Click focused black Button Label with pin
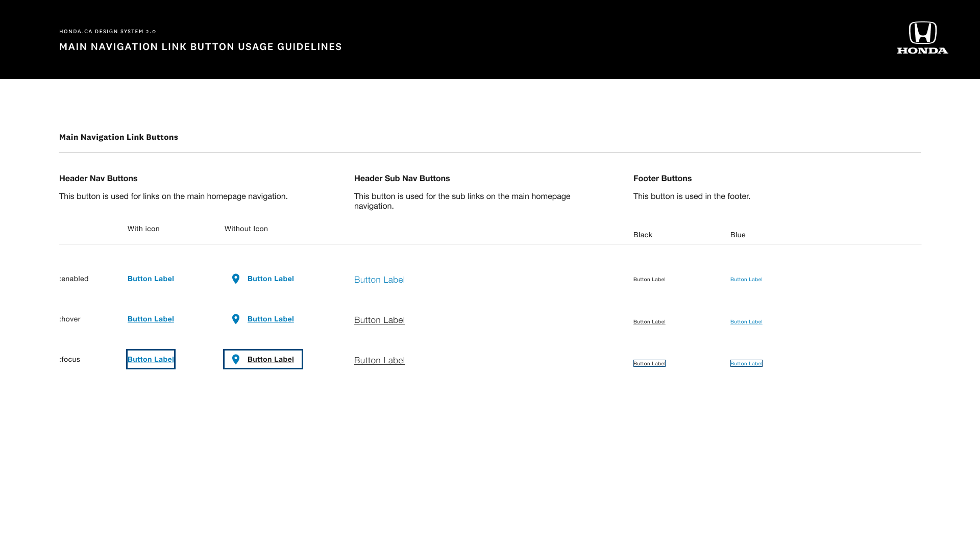This screenshot has height=551, width=980. [271, 359]
